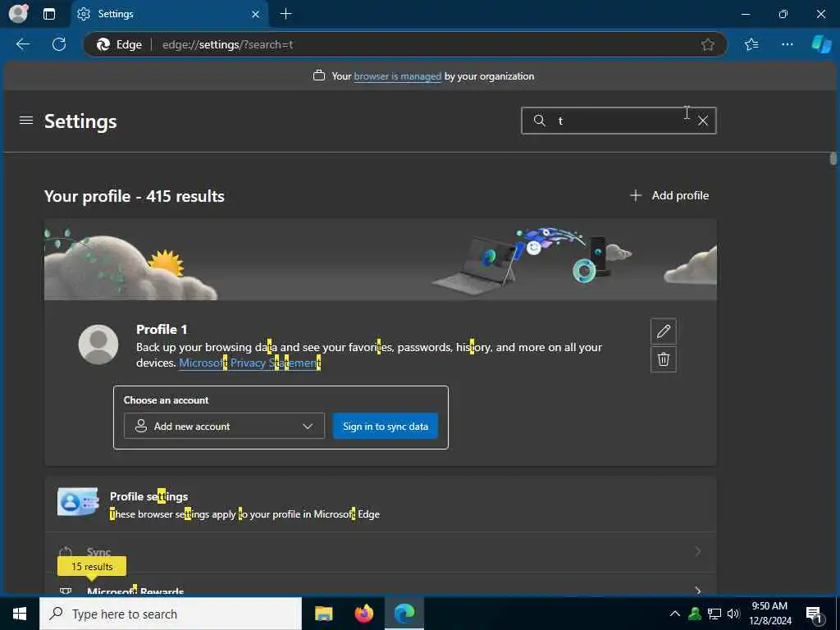This screenshot has width=840, height=630.
Task: Click the search settings magnifier icon
Action: coord(540,121)
